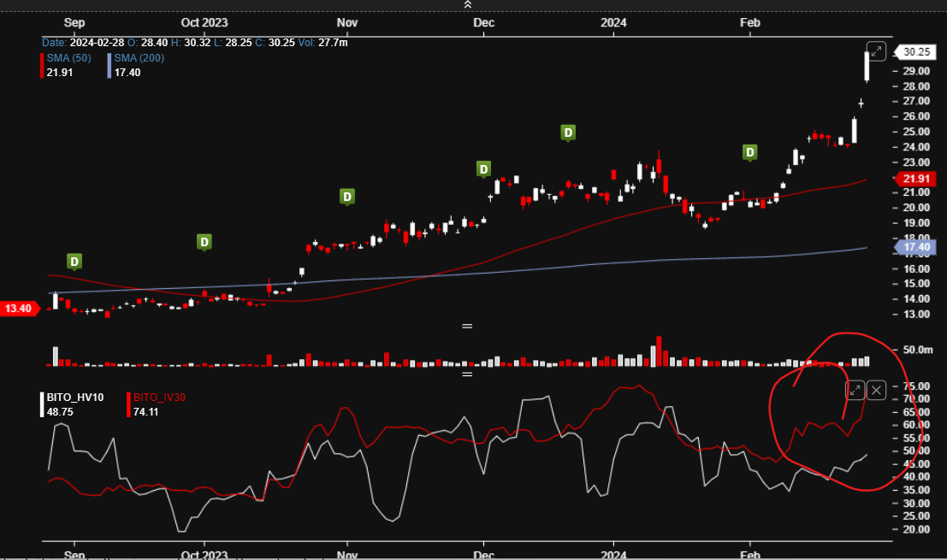Open the dividend marker at Oct 2023
Viewport: 947px width, 560px height.
(x=204, y=243)
